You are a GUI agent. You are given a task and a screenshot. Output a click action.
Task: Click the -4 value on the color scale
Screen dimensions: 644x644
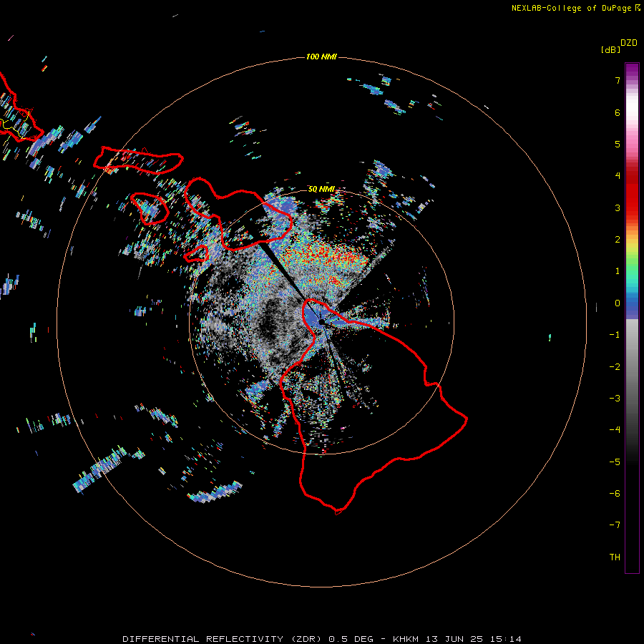(x=615, y=430)
